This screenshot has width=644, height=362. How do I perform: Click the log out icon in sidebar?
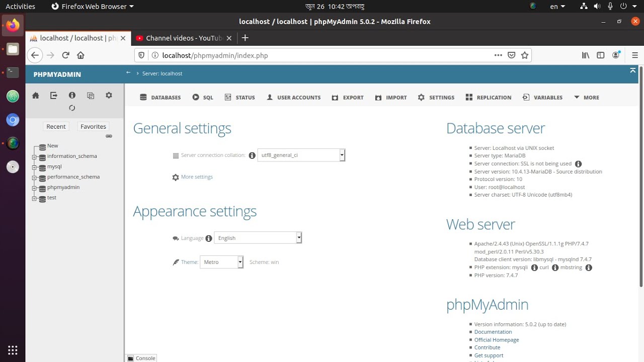coord(54,96)
